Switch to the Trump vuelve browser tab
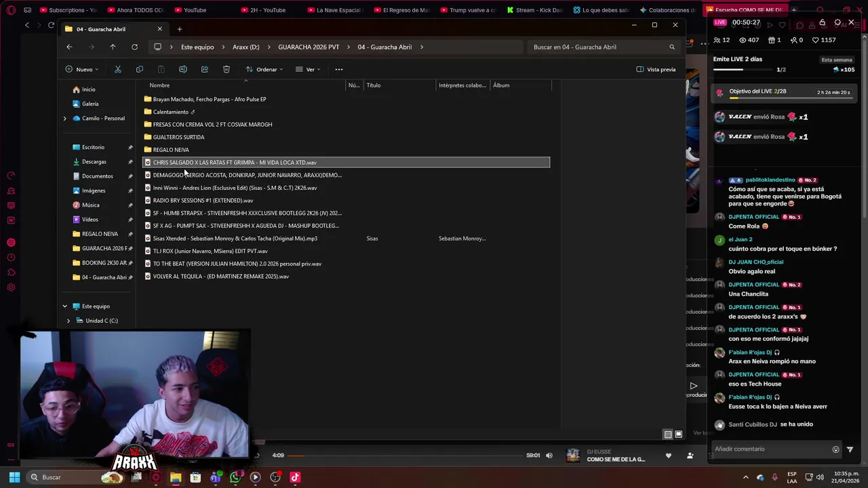Screen dimensions: 868x488 468,10
